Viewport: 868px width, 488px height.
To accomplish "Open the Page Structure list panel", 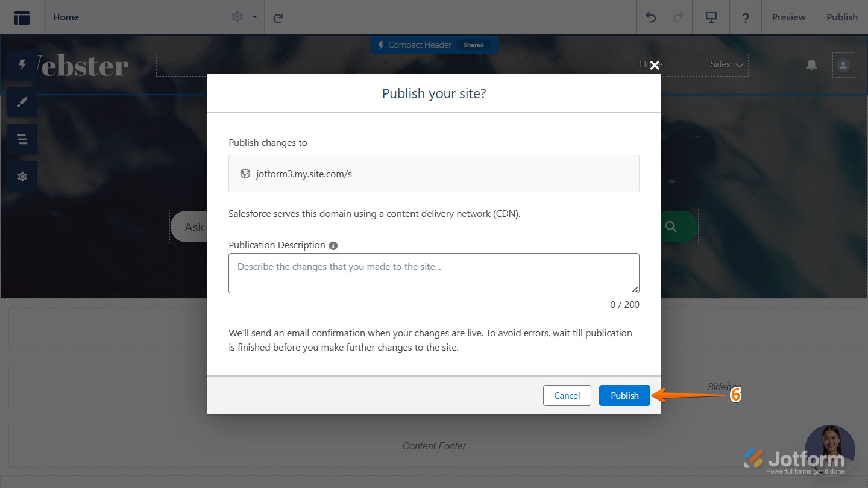I will click(x=22, y=139).
